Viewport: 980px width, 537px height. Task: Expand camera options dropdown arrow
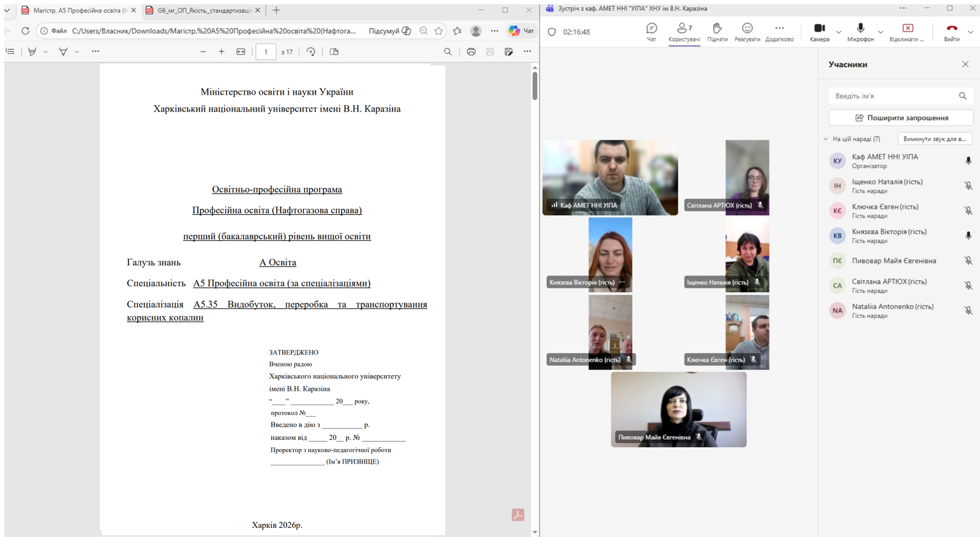[x=838, y=32]
